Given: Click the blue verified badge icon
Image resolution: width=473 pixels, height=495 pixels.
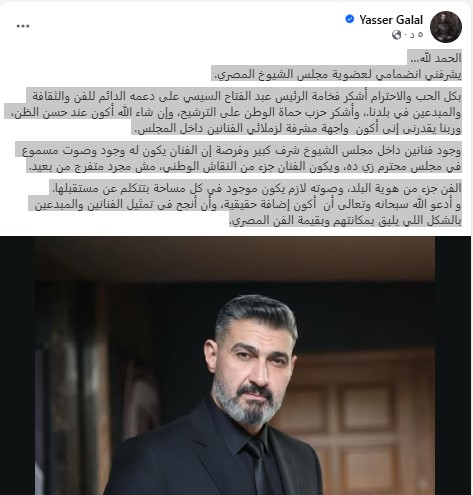Looking at the screenshot, I should pyautogui.click(x=349, y=19).
